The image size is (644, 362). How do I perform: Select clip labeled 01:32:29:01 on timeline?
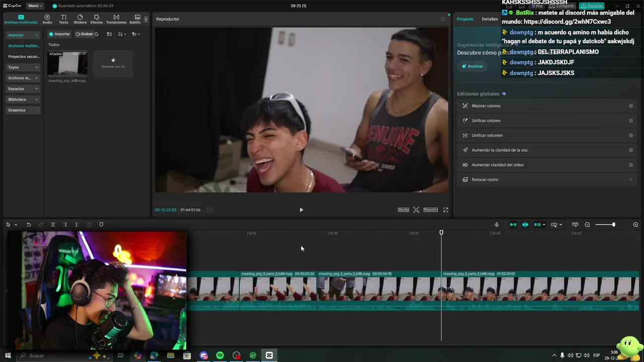(540, 291)
